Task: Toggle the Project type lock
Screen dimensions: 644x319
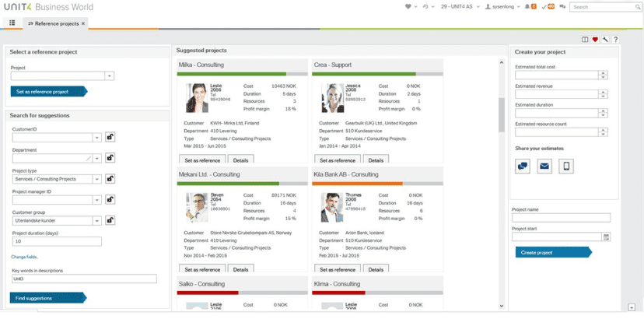Action: pos(110,178)
